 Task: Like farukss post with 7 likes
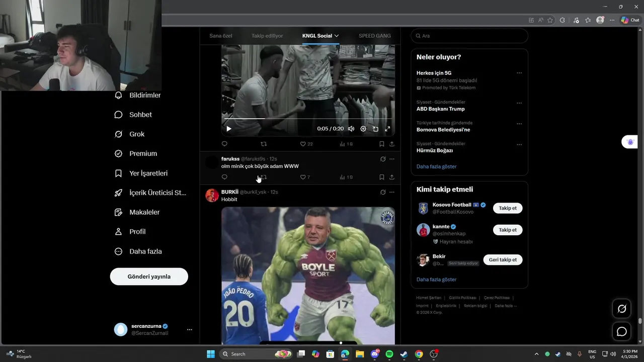[x=305, y=177]
